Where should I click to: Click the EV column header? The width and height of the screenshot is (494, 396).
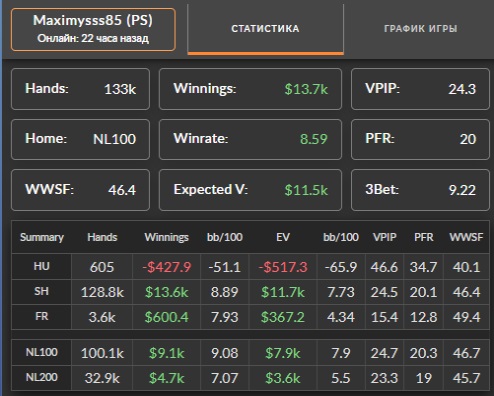click(283, 237)
